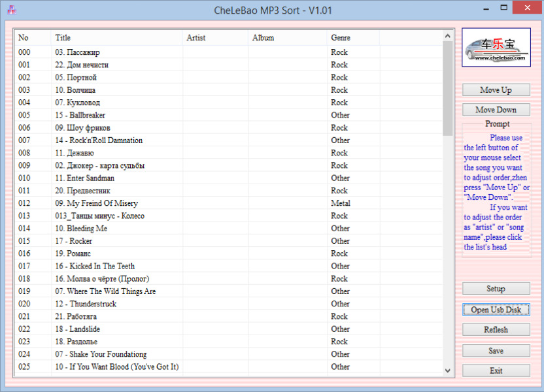This screenshot has height=392, width=544.
Task: Select the song '07 - Shake Your Foundationg'
Action: pos(101,354)
